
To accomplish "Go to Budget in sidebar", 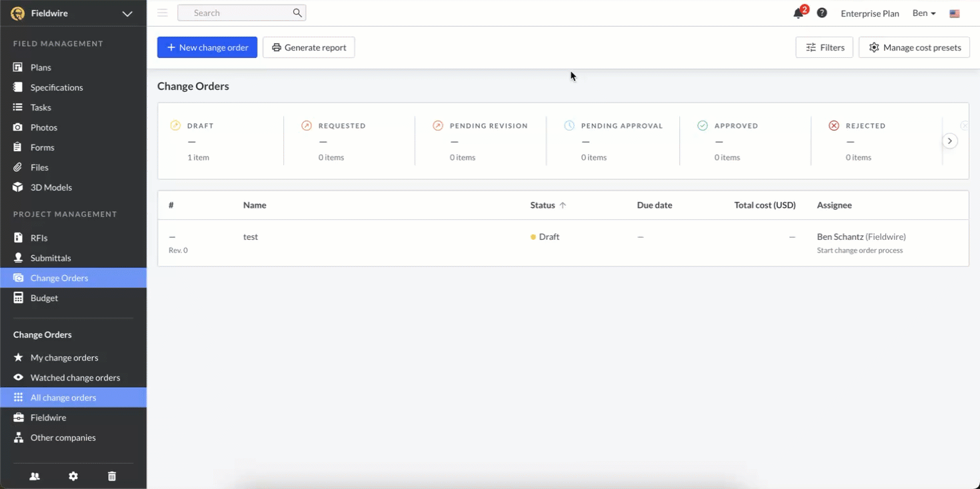I will coord(44,298).
